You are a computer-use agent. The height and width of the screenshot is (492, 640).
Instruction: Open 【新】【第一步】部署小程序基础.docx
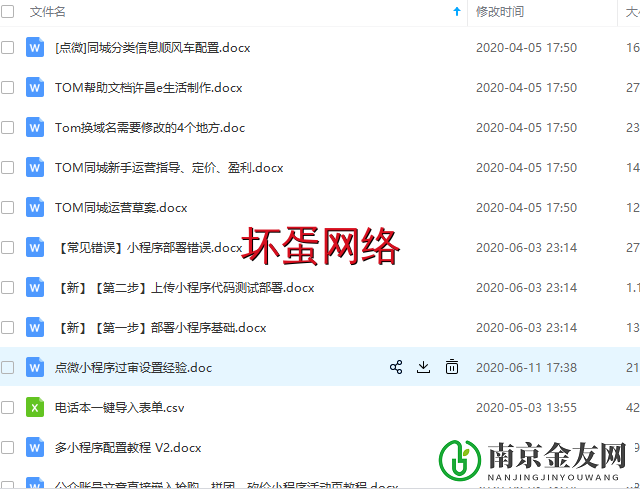[161, 327]
